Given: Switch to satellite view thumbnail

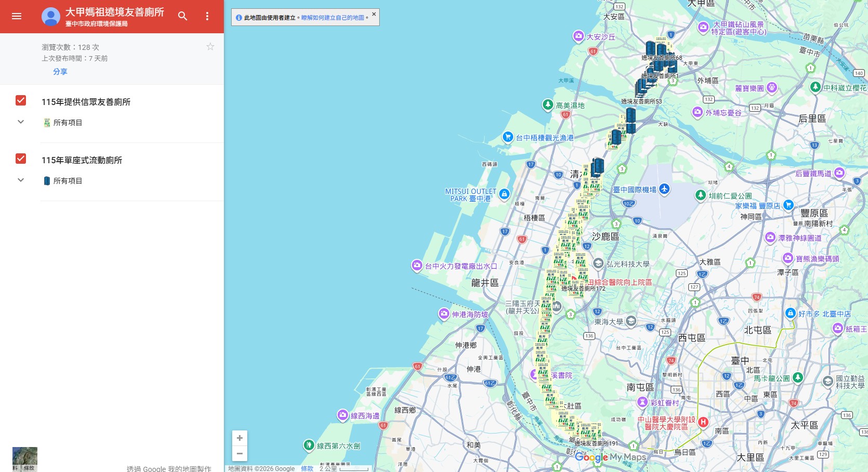Looking at the screenshot, I should tap(25, 458).
